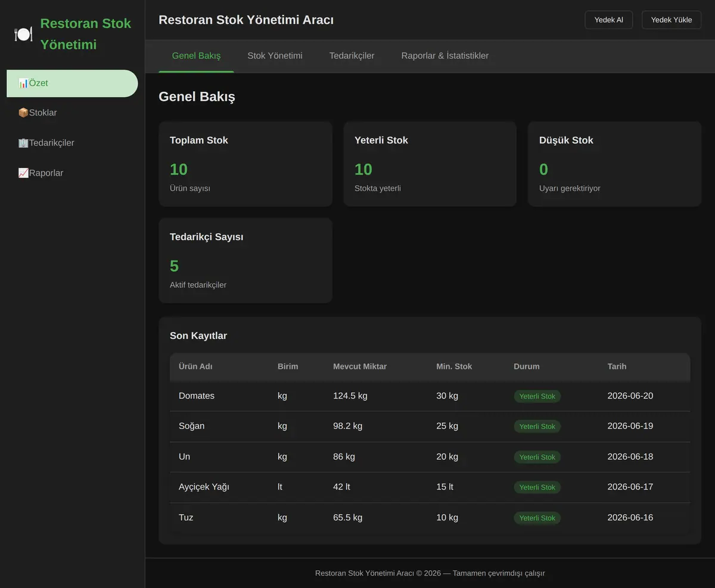
Task: Click the date 2026-06-18
Action: (630, 457)
